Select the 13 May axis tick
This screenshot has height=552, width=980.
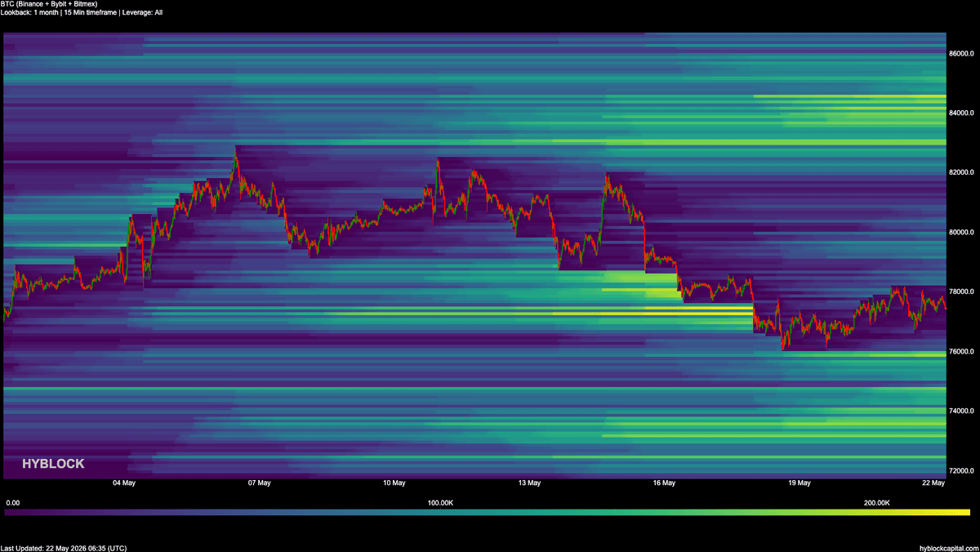pyautogui.click(x=529, y=483)
